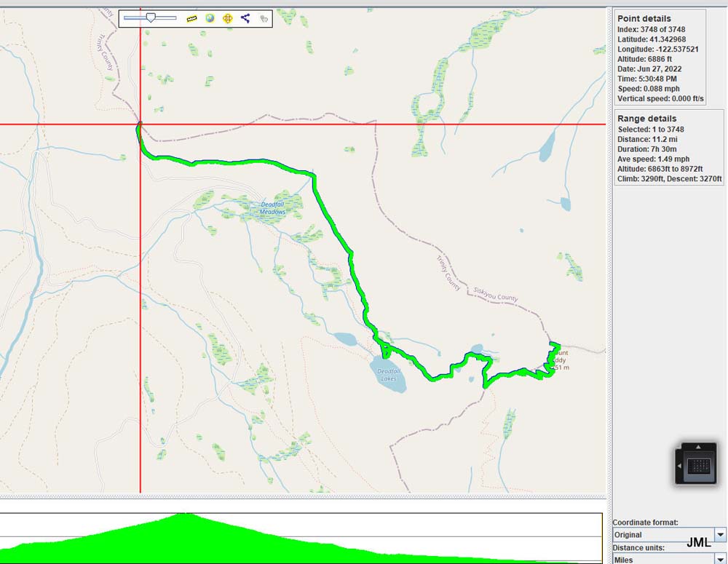Viewport: 728px width, 564px height.
Task: Click the dotted grid in dark widget
Action: pos(699,464)
